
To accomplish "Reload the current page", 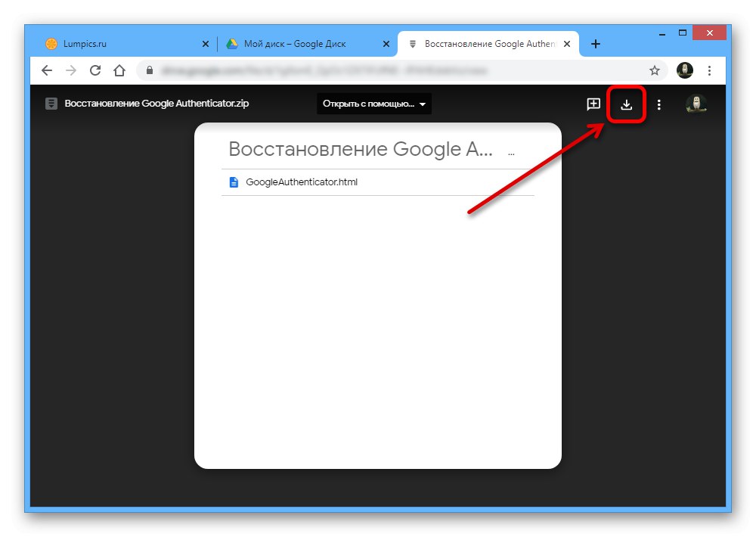I will click(95, 70).
